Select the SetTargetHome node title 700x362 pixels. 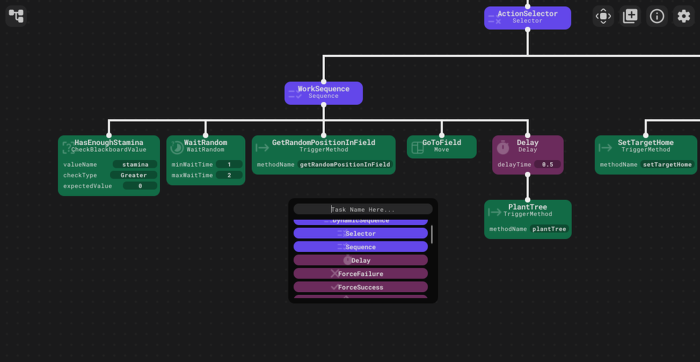(x=646, y=142)
